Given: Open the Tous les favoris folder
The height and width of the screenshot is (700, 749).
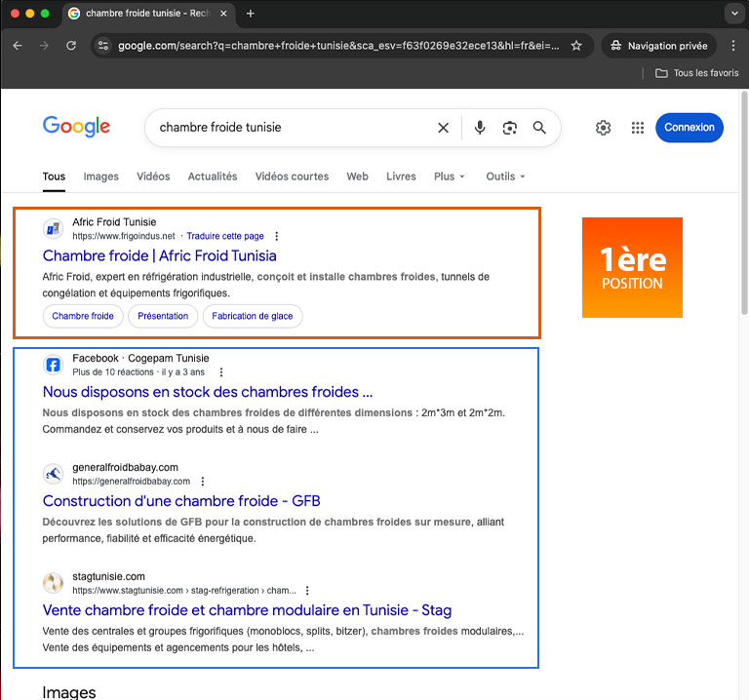Looking at the screenshot, I should click(x=696, y=73).
